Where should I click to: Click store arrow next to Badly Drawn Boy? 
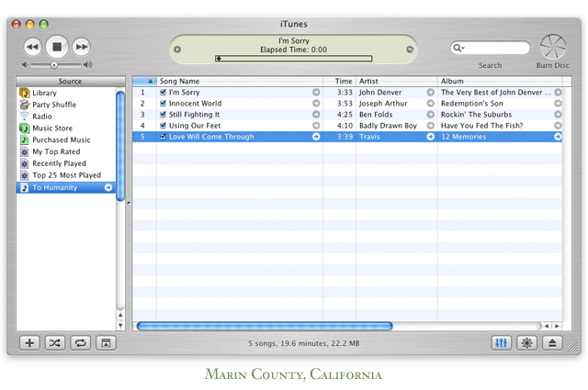click(431, 126)
